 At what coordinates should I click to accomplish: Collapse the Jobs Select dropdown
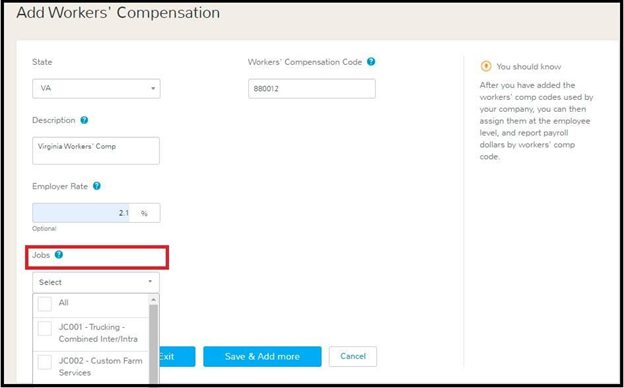(96, 282)
